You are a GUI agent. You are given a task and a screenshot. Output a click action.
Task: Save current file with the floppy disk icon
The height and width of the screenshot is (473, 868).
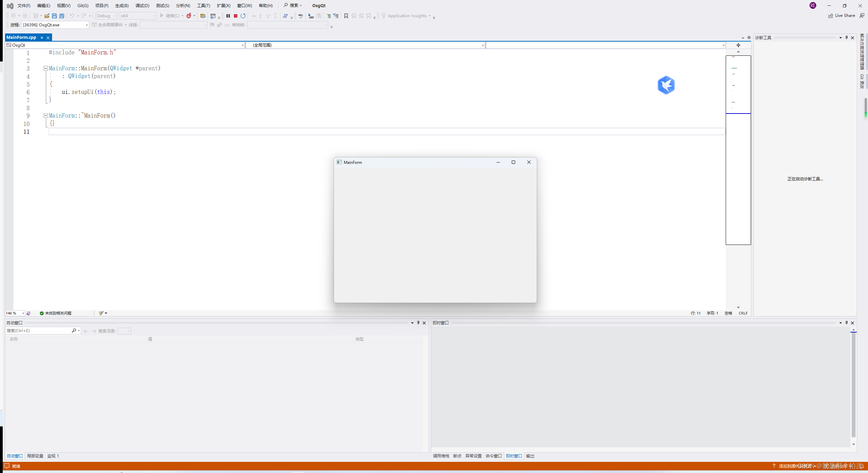[x=54, y=16]
